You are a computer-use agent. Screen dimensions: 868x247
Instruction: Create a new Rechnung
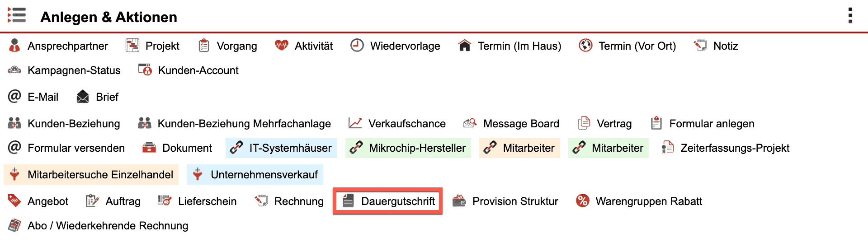pos(298,201)
